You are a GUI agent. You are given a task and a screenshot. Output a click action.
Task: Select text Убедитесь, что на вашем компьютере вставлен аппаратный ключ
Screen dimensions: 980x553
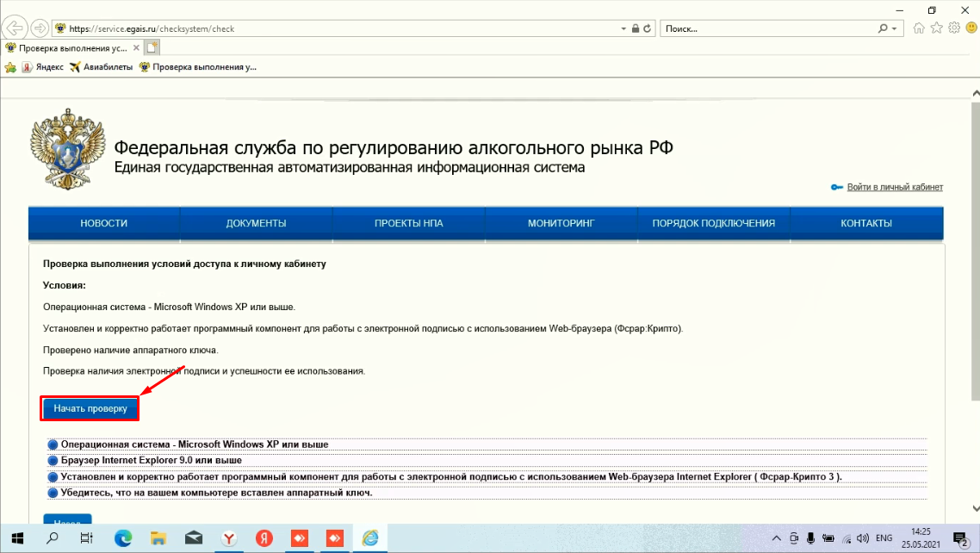click(x=216, y=493)
